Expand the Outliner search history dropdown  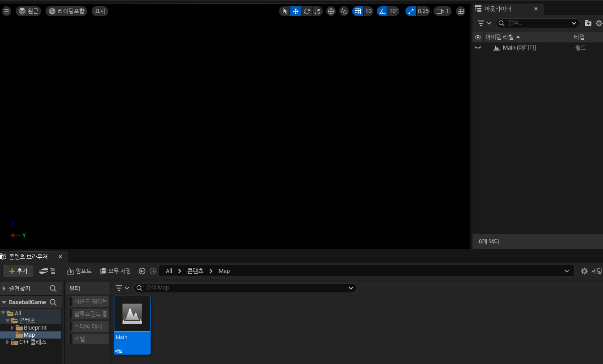(x=574, y=23)
